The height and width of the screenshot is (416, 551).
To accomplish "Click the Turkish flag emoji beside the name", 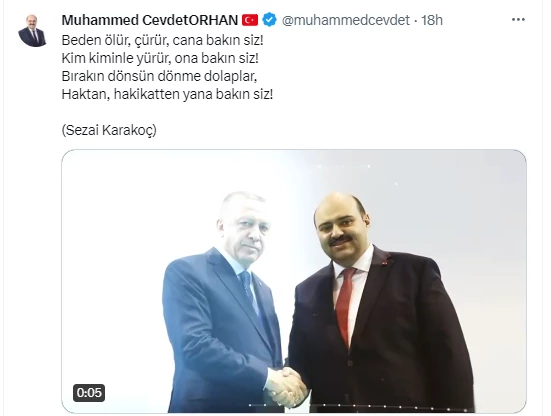I will [x=250, y=20].
